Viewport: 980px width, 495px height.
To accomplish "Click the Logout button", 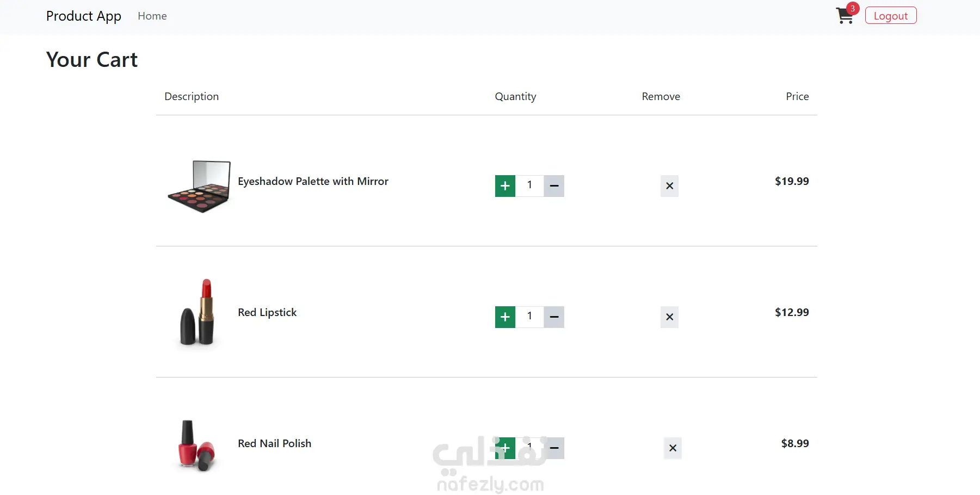I will coord(890,16).
